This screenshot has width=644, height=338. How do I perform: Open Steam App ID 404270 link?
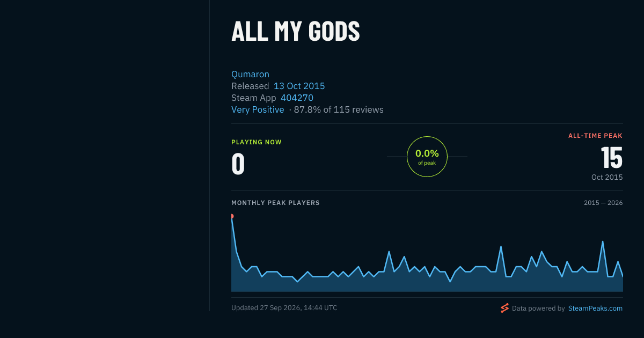point(297,98)
